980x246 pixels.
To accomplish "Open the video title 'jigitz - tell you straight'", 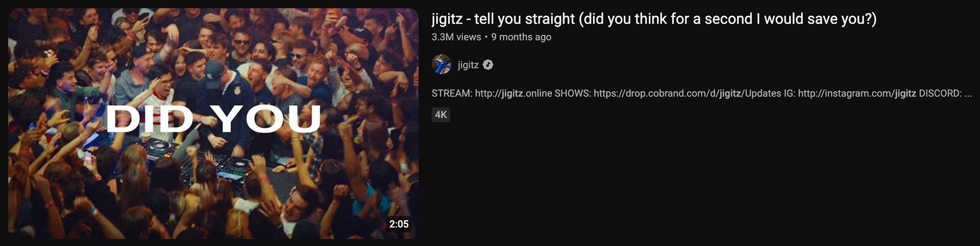I will (654, 19).
